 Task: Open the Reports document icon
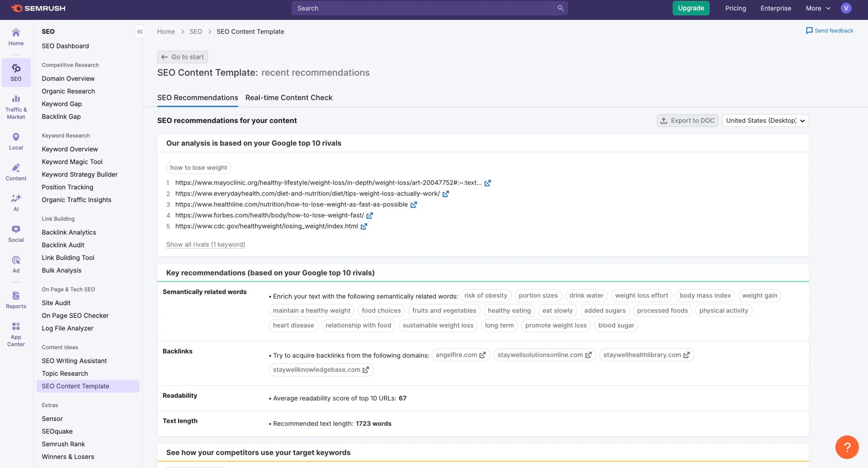pos(16,296)
